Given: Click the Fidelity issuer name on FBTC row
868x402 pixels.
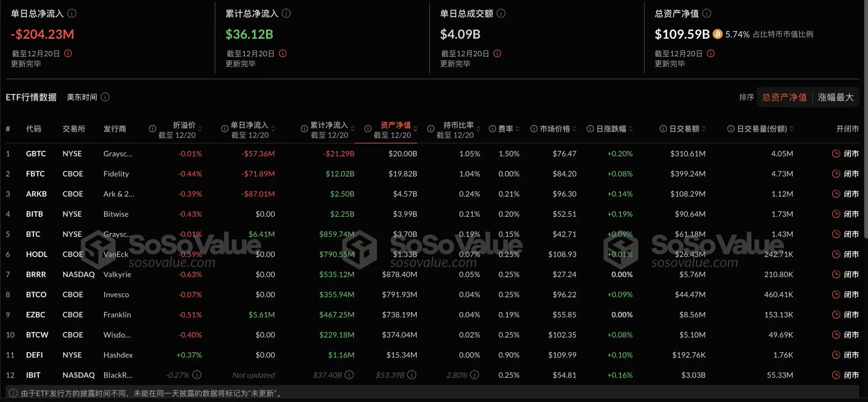Looking at the screenshot, I should (x=116, y=174).
